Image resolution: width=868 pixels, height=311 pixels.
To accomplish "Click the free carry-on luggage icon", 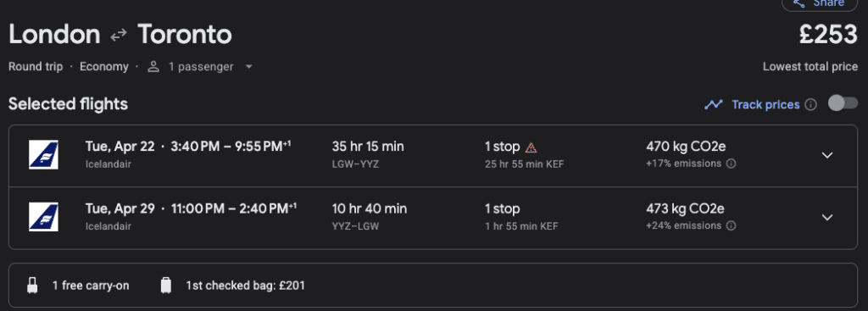I will 33,286.
